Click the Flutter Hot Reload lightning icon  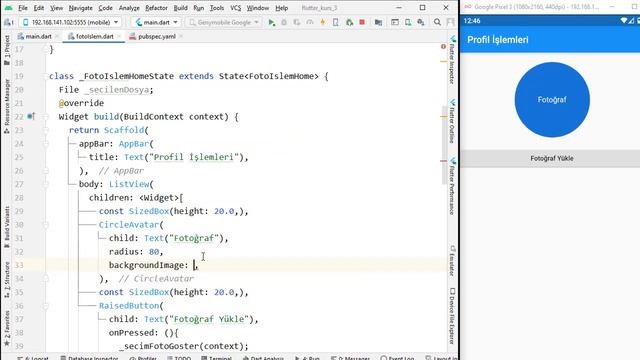tap(322, 22)
